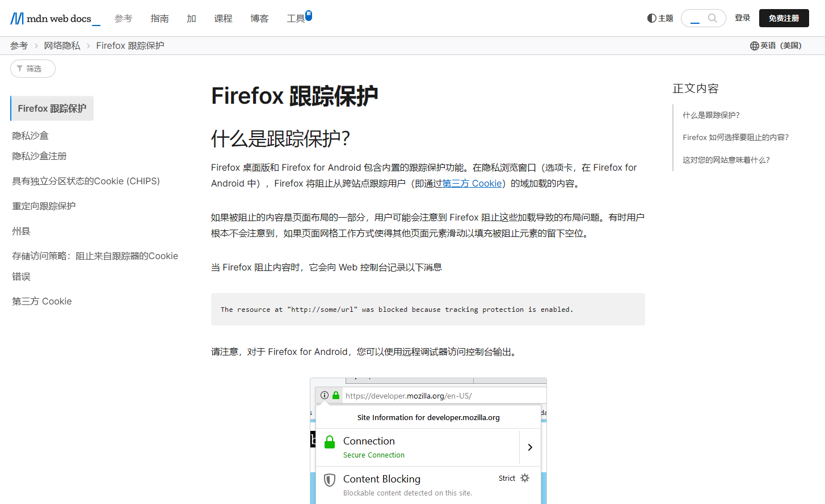Screen dimensions: 825x504
Task: Select the 指南 navigation item
Action: click(x=159, y=18)
